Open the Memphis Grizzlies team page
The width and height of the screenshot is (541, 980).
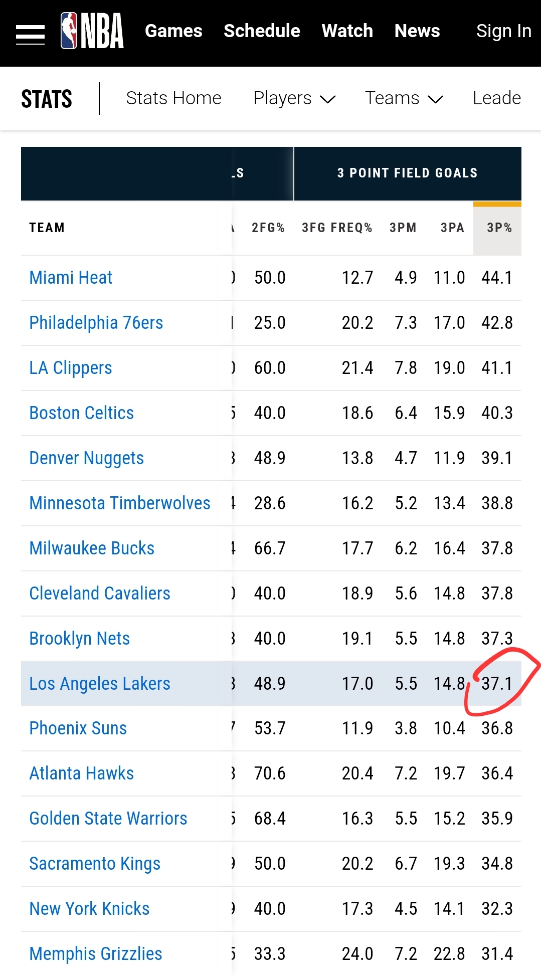pyautogui.click(x=96, y=954)
